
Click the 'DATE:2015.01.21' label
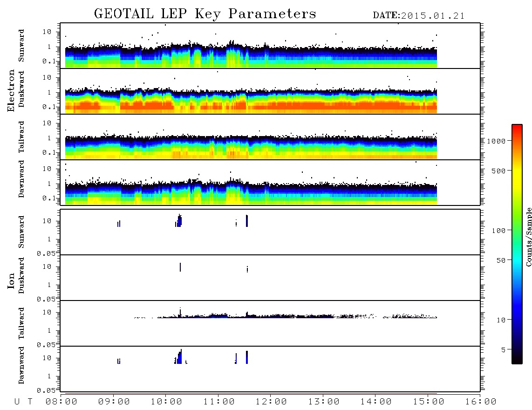pos(419,16)
